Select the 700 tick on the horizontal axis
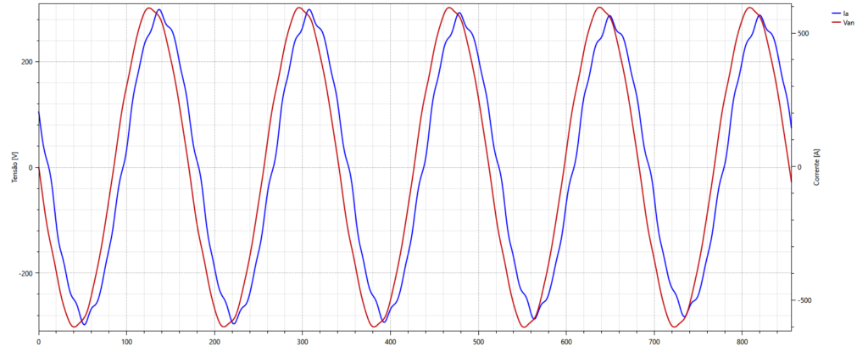 (x=654, y=342)
